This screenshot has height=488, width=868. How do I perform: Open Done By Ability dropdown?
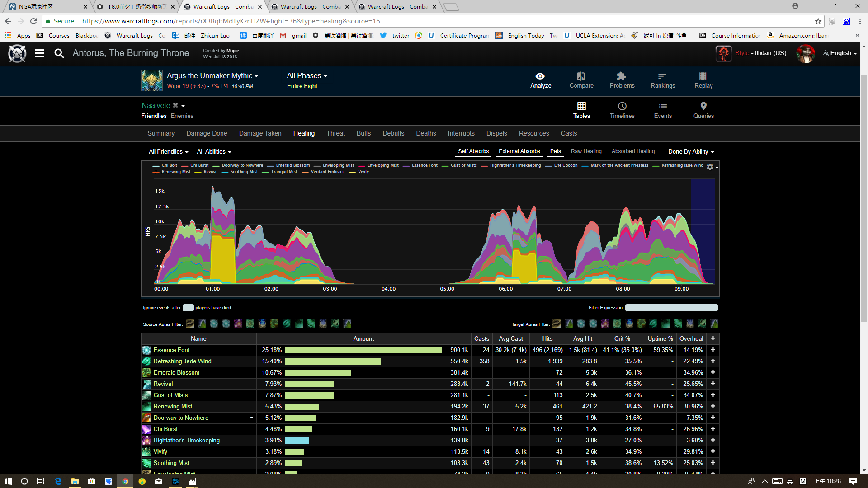(x=691, y=152)
